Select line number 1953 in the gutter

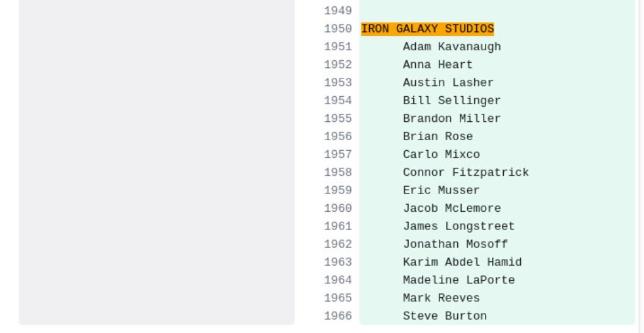338,83
